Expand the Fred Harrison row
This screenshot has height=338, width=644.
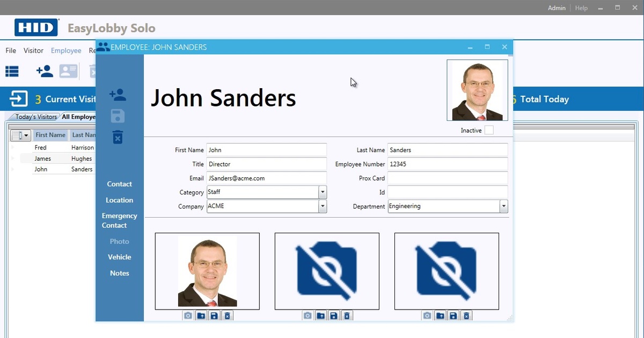(13, 147)
